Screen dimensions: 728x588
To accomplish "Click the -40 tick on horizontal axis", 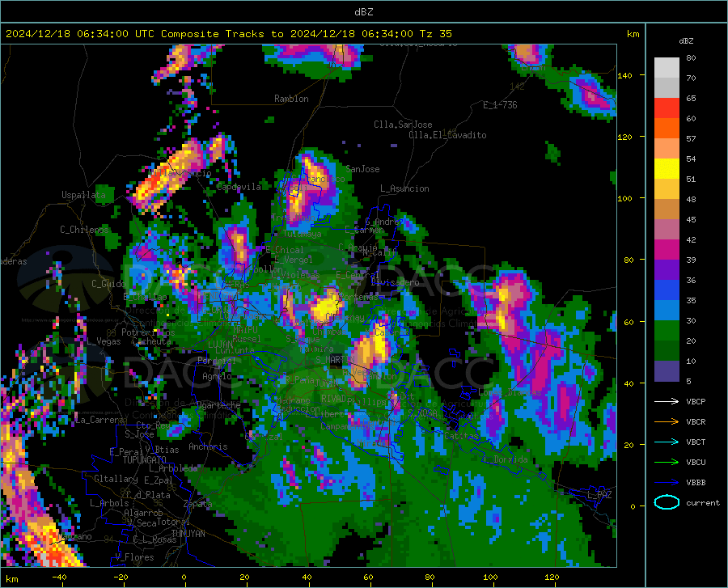I will (59, 577).
